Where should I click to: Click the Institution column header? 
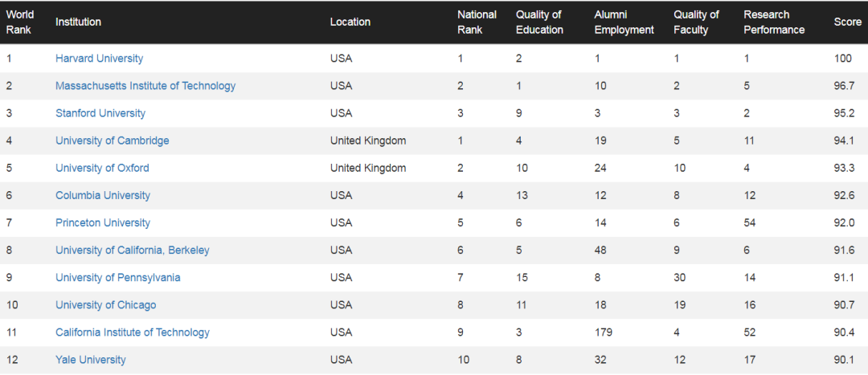click(x=78, y=22)
